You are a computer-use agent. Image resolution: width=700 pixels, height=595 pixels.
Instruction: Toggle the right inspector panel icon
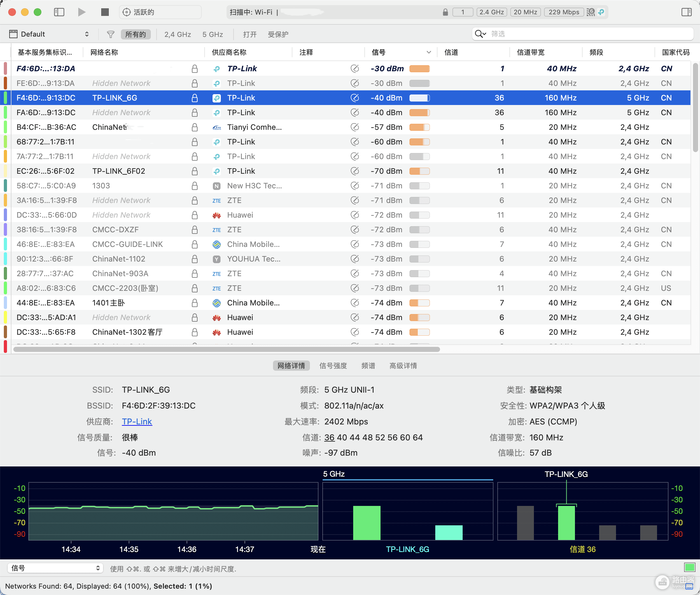pyautogui.click(x=687, y=12)
